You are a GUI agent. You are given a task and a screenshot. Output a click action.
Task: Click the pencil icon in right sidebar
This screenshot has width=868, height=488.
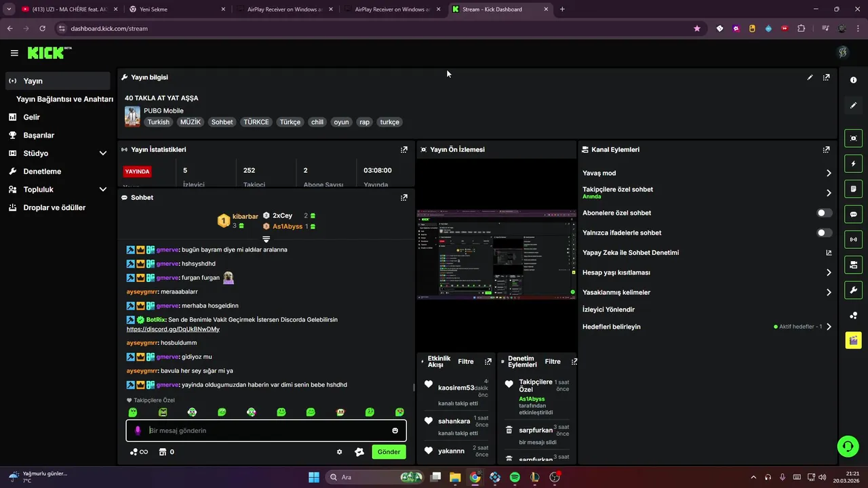853,105
